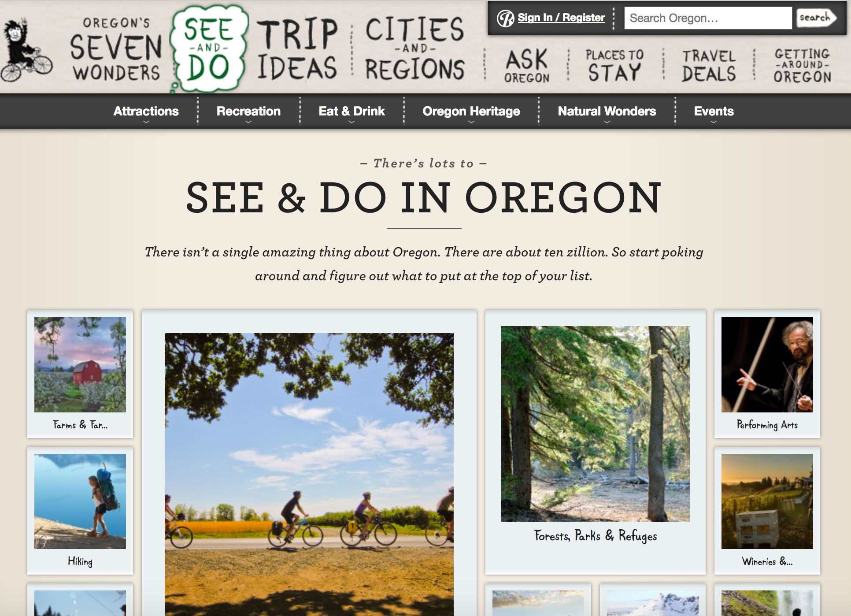Click the bicycle-riding creature logo
The image size is (851, 616).
tap(26, 51)
